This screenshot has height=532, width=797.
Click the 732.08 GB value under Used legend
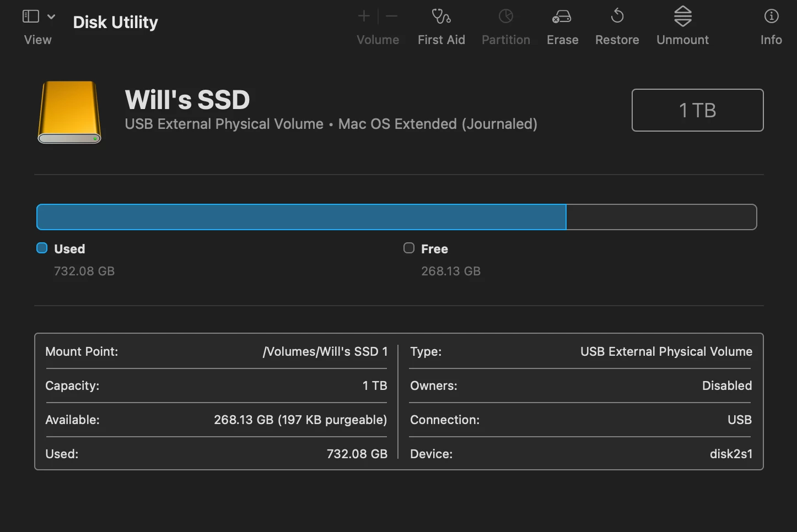84,271
